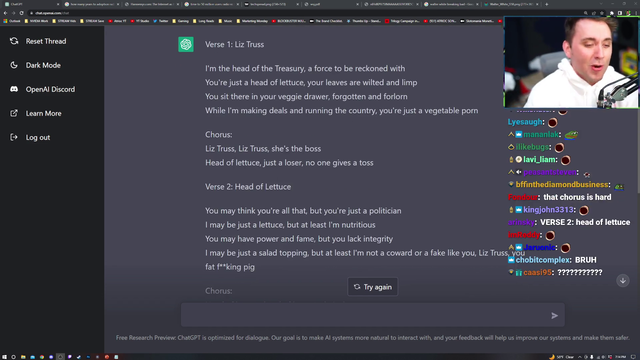The width and height of the screenshot is (640, 360).
Task: Focus the chat message input field
Action: click(x=365, y=315)
